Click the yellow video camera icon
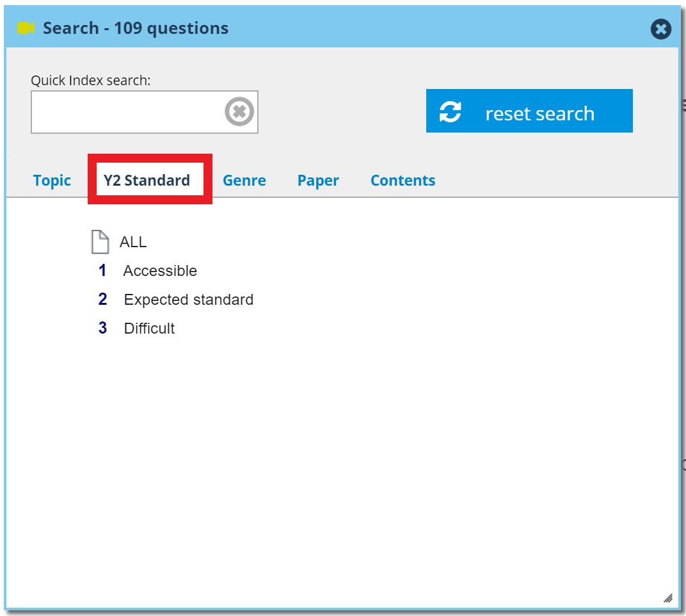The width and height of the screenshot is (686, 616). point(26,28)
